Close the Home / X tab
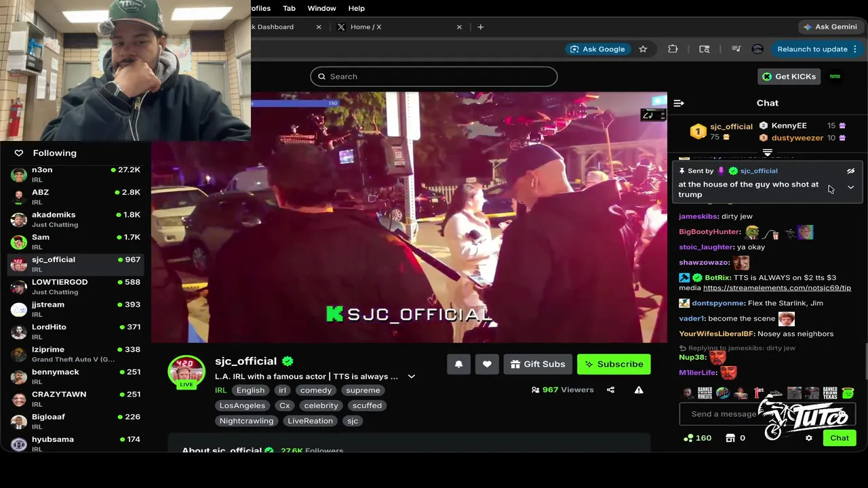 click(459, 27)
